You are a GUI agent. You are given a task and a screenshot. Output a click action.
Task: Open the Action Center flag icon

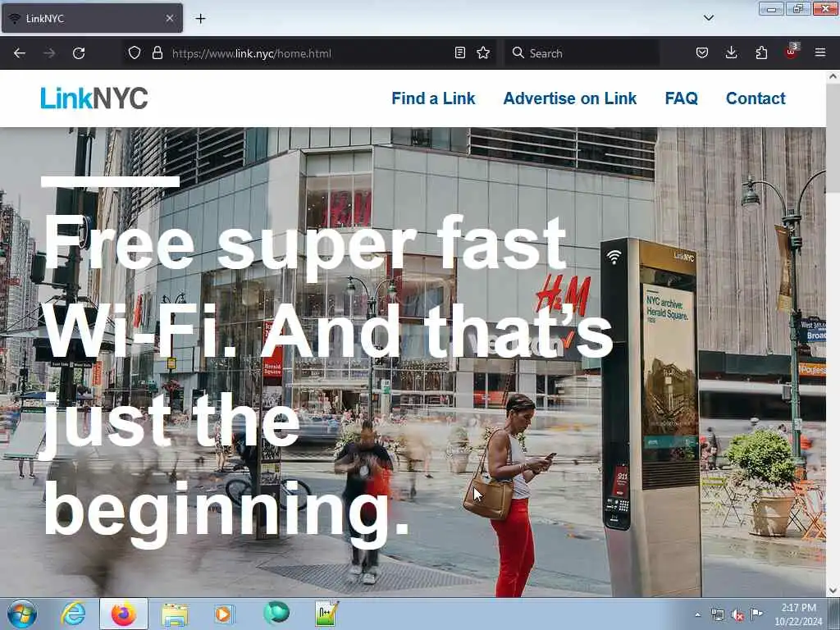tap(756, 614)
